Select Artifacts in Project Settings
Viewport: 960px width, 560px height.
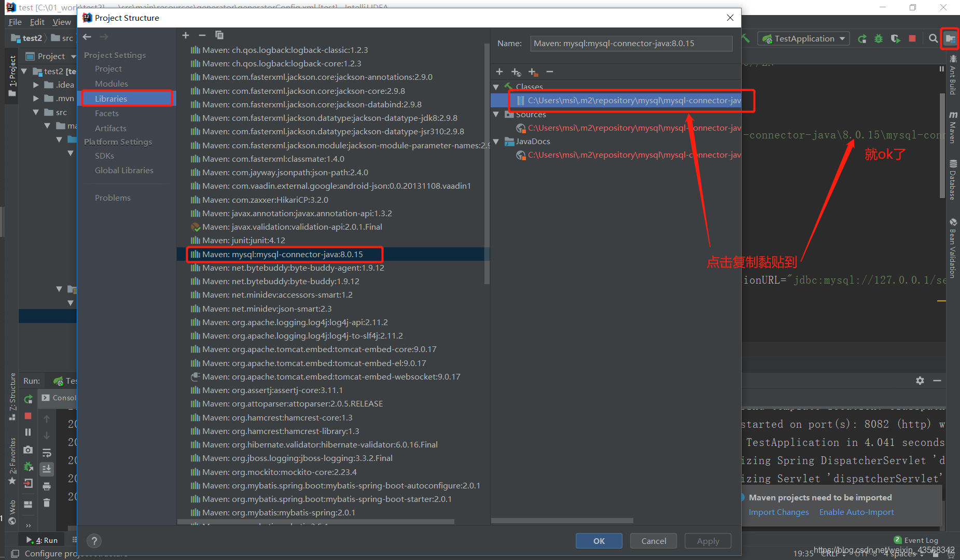click(x=110, y=128)
